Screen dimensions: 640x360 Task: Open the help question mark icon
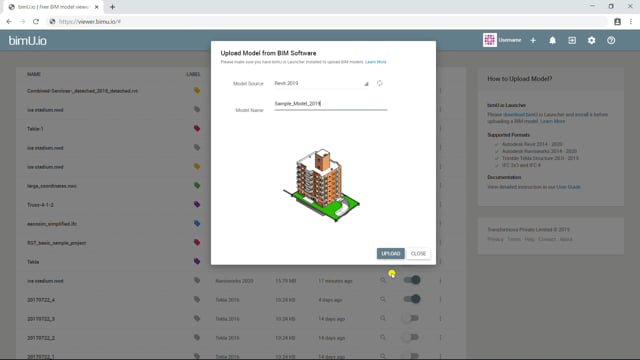pos(611,40)
